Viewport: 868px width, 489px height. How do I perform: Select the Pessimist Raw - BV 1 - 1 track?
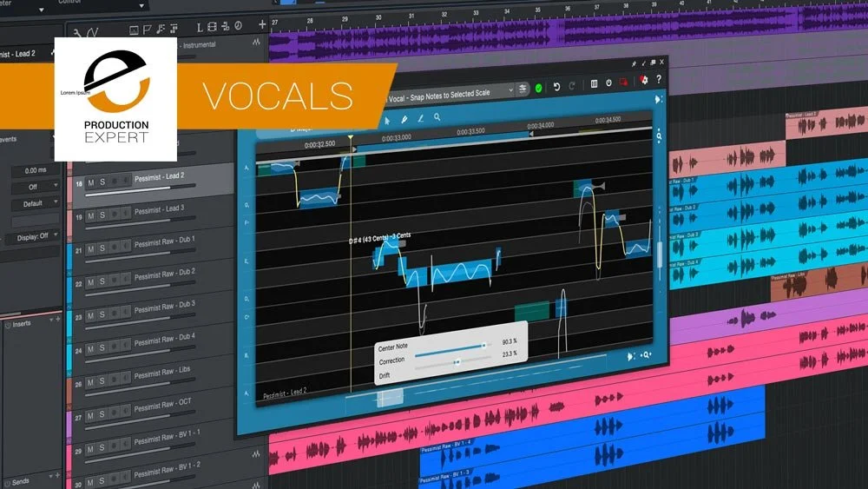(168, 439)
